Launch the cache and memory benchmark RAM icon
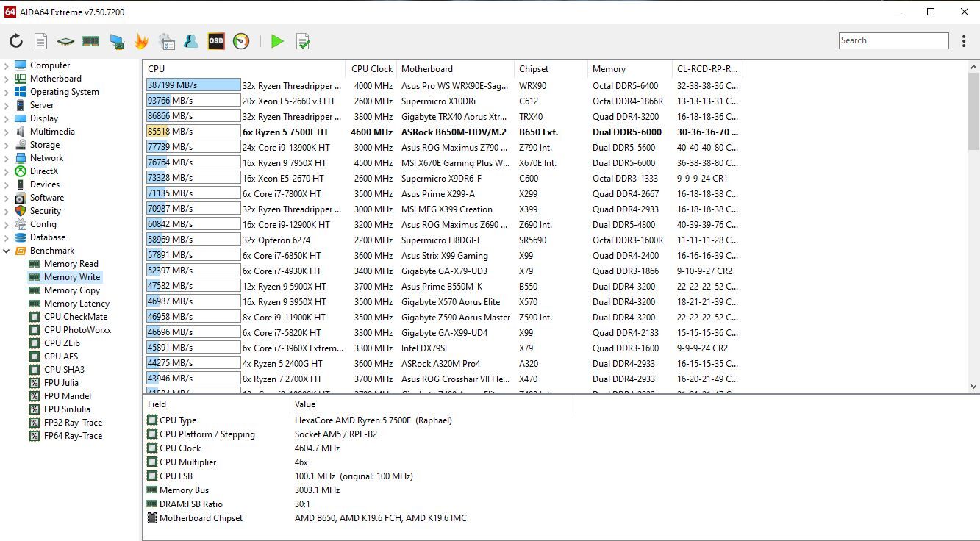Viewport: 980px width, 541px height. tap(90, 41)
